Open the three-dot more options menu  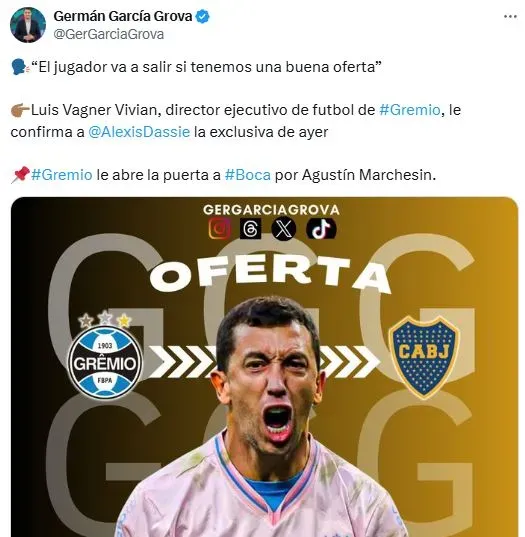(510, 16)
